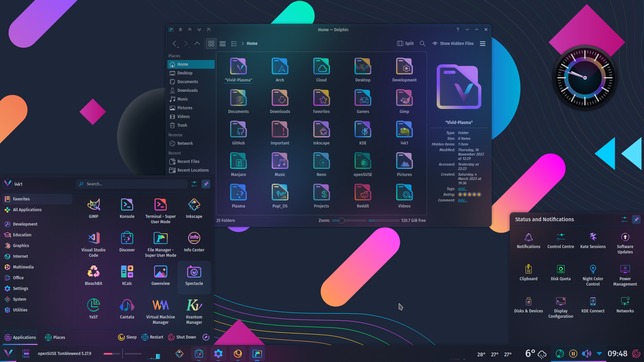
Task: Launch Visual Studio Code
Action: click(x=94, y=244)
